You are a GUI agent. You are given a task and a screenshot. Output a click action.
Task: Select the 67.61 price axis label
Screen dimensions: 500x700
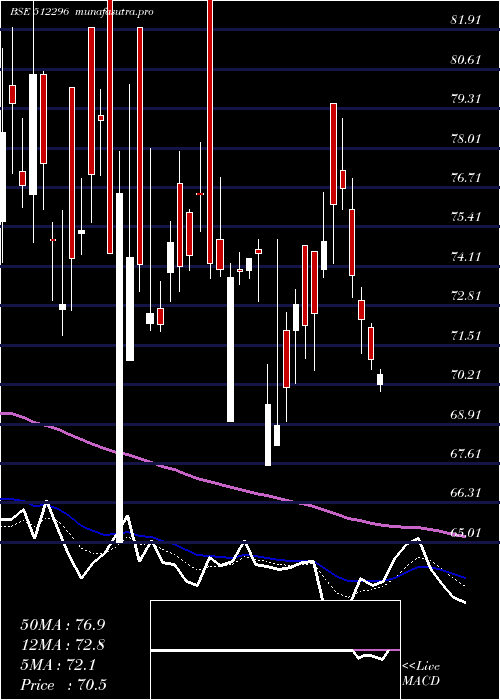click(x=466, y=454)
